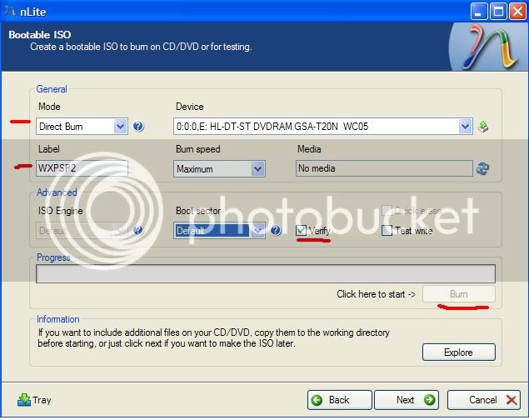Click the nLite logo in the title bar

(9, 10)
